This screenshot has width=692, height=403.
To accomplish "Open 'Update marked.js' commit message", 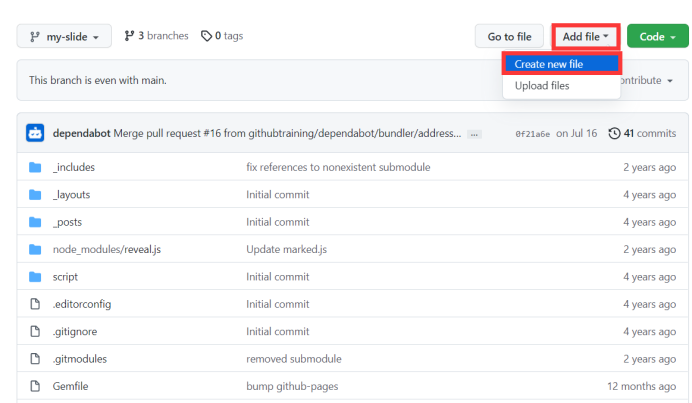I will (286, 249).
